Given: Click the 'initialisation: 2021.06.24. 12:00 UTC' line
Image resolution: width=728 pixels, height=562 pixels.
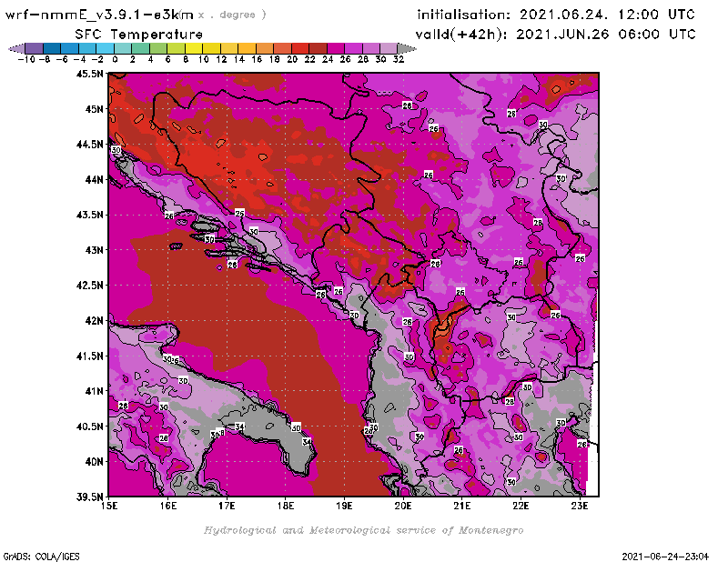Looking at the screenshot, I should (556, 15).
